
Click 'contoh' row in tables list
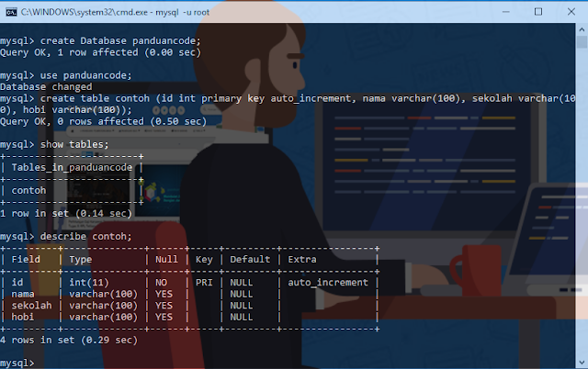(28, 190)
